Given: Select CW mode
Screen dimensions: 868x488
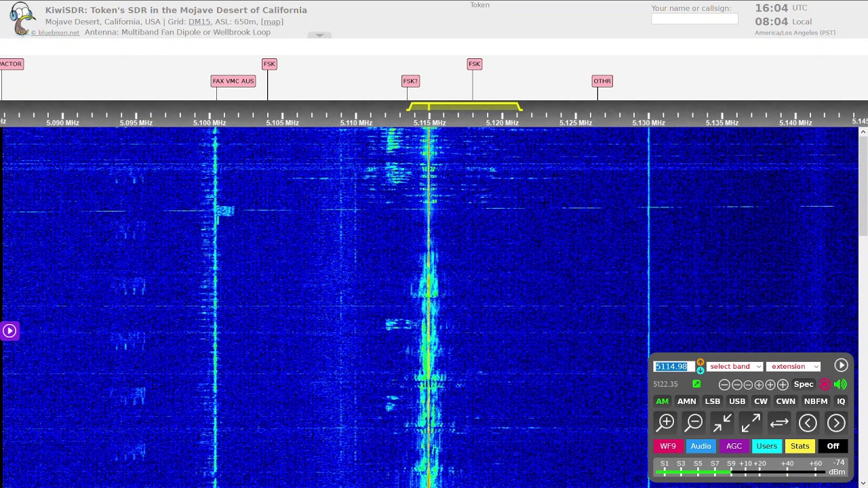Looking at the screenshot, I should 761,401.
